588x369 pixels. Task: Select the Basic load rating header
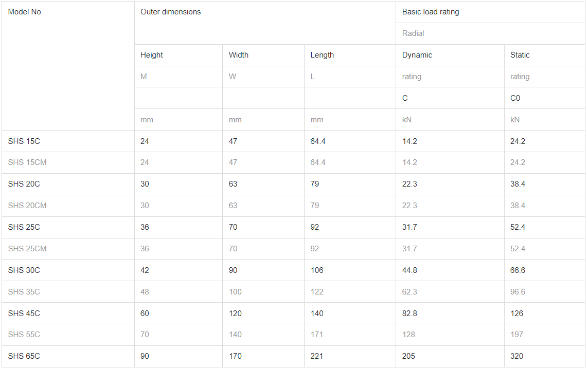(431, 12)
